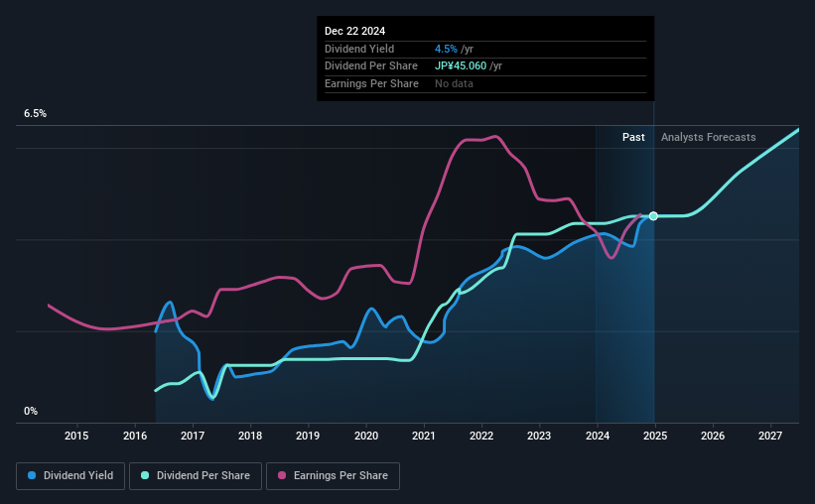Click the 2020 x-axis label
This screenshot has height=504, width=815.
point(366,436)
